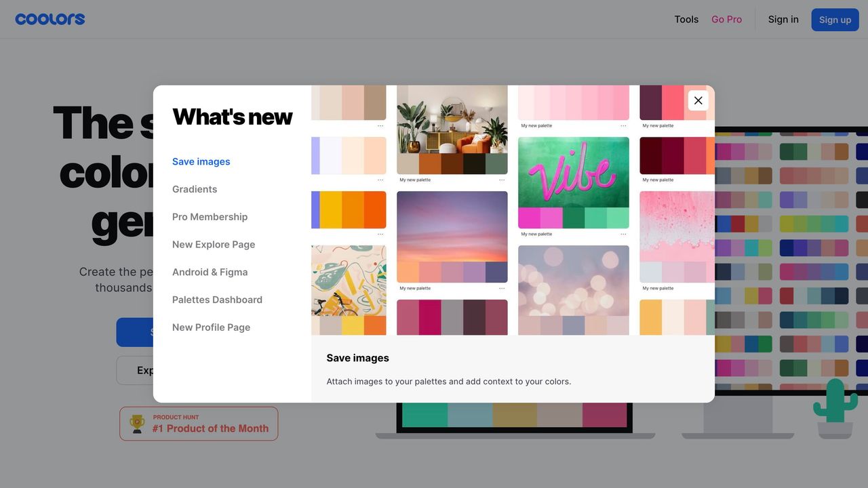868x488 pixels.
Task: Open Palettes Dashboard section
Action: (x=217, y=300)
